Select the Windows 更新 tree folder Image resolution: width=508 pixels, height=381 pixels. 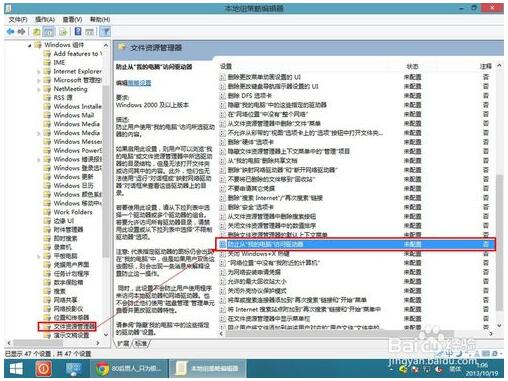69,177
